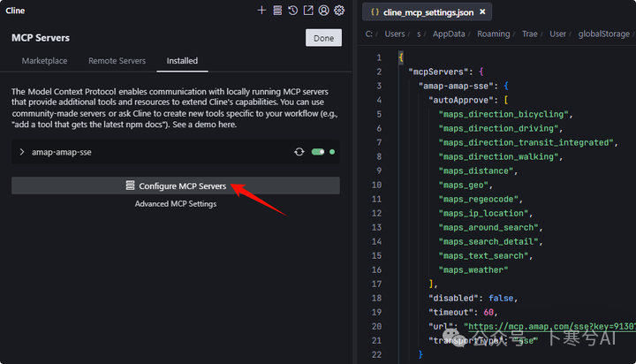This screenshot has width=636, height=364.
Task: Open Cline settings gear icon
Action: [x=339, y=11]
